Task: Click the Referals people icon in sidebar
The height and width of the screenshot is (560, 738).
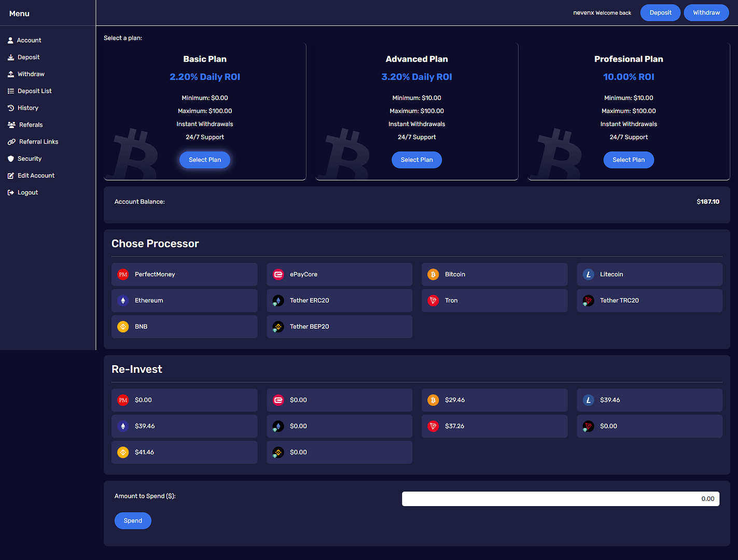Action: pyautogui.click(x=11, y=125)
